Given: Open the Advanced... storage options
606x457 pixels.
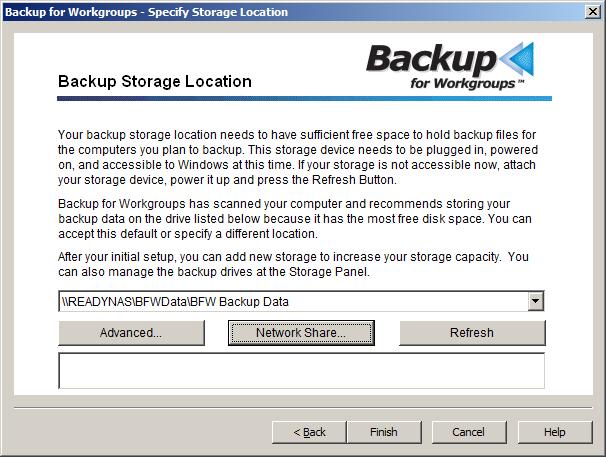Looking at the screenshot, I should click(131, 333).
